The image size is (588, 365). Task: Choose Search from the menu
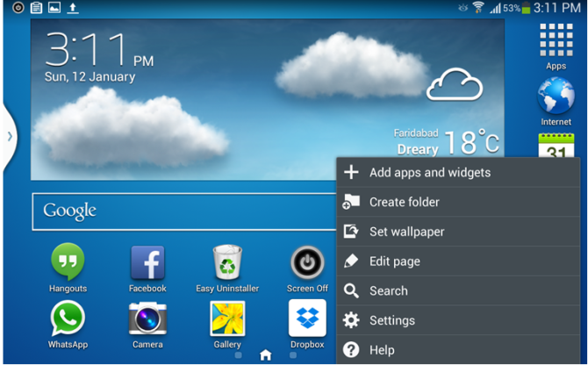coord(458,290)
